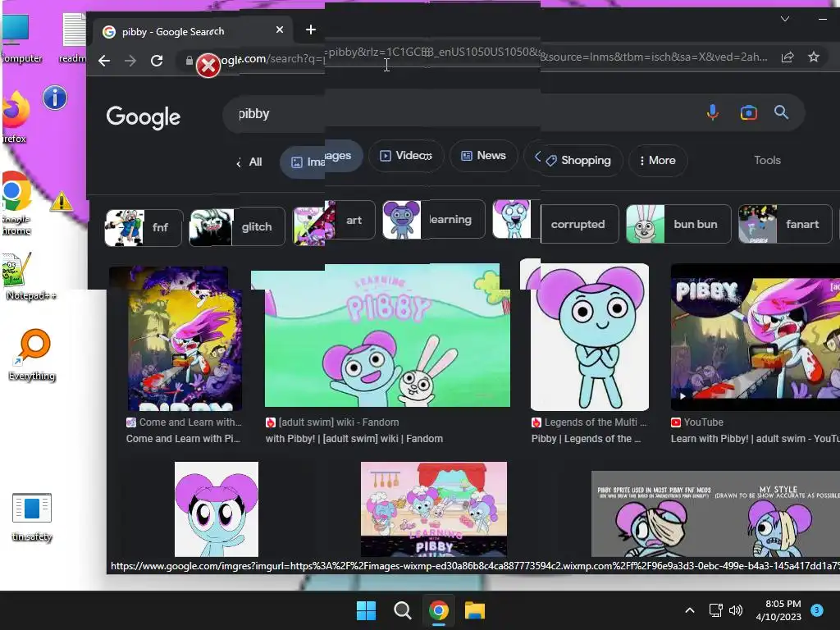Filter images by the glitch chip
Image resolution: width=840 pixels, height=630 pixels.
[237, 227]
